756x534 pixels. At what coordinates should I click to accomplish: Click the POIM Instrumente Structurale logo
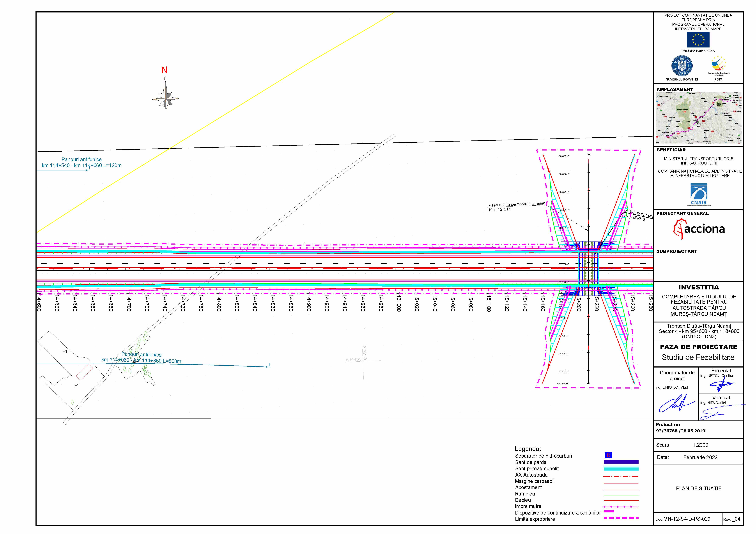click(x=719, y=65)
